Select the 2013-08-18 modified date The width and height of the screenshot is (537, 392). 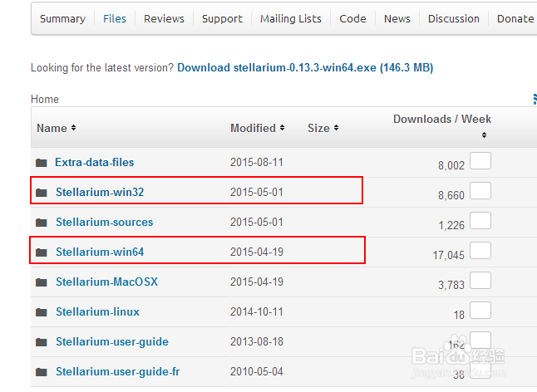[x=257, y=341]
